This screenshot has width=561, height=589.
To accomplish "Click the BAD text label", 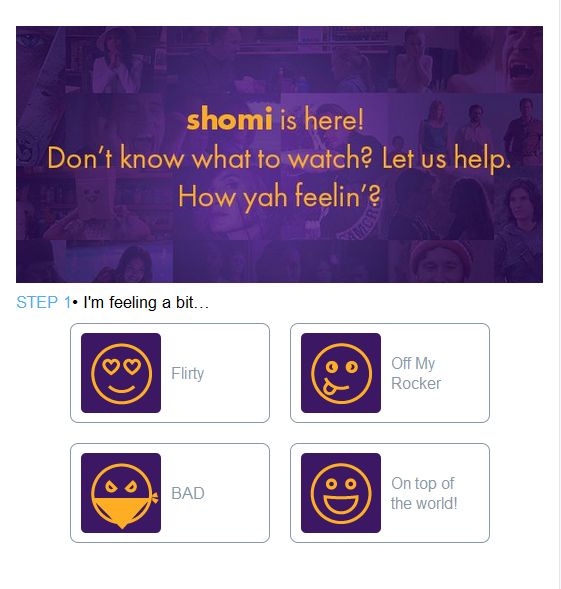I will 188,493.
